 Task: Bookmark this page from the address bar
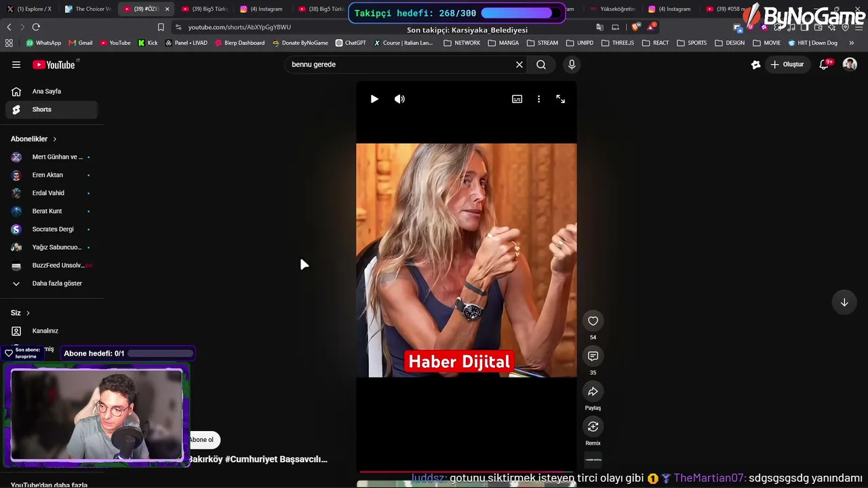click(x=161, y=27)
